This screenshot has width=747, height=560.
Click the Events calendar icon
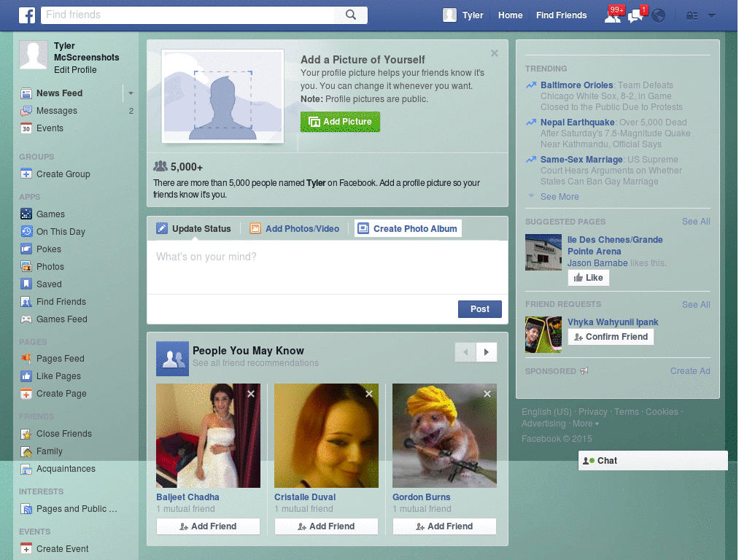[x=26, y=128]
